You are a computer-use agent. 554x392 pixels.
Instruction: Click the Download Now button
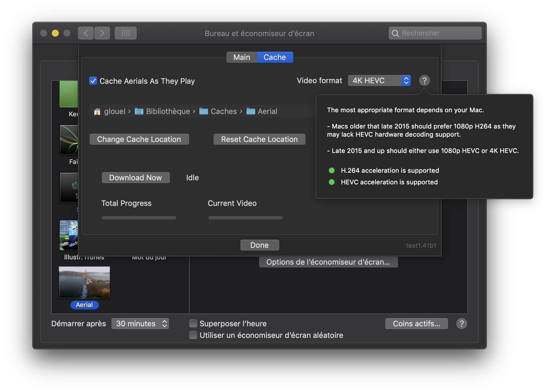(136, 178)
